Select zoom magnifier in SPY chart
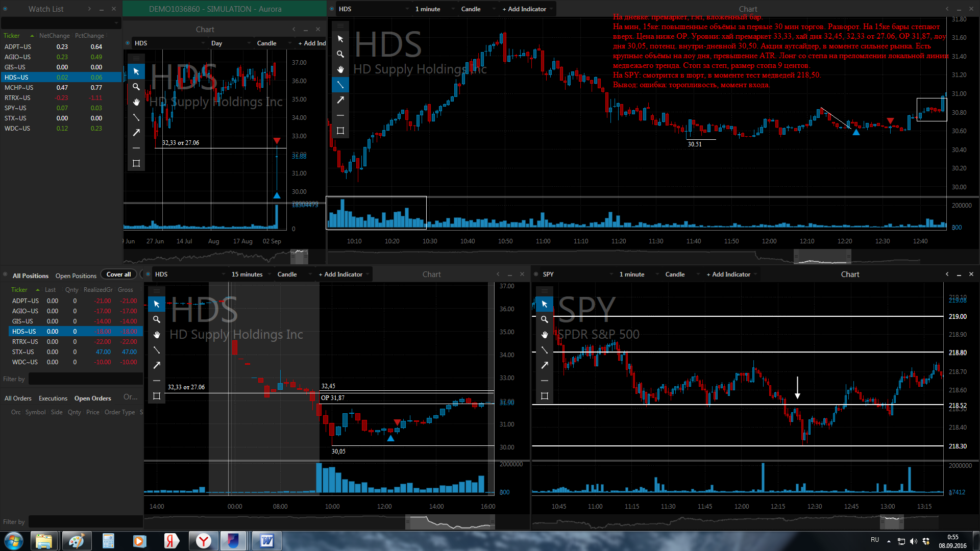The height and width of the screenshot is (551, 980). 545,319
